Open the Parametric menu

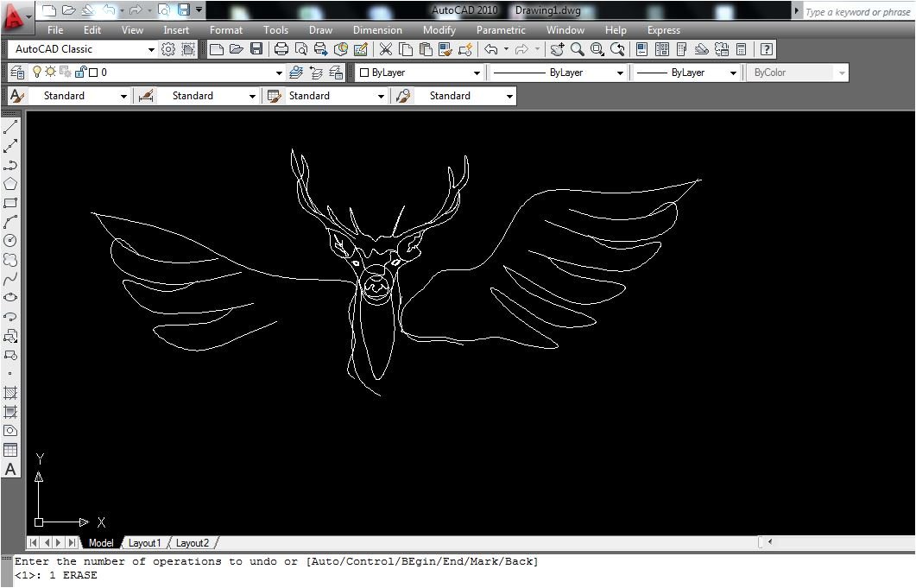(501, 30)
